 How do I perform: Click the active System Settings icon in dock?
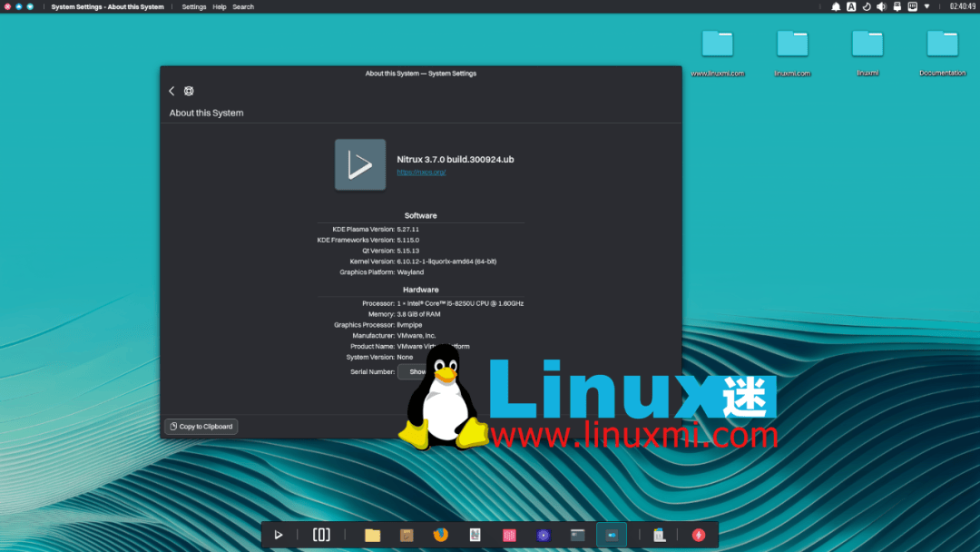[x=612, y=535]
